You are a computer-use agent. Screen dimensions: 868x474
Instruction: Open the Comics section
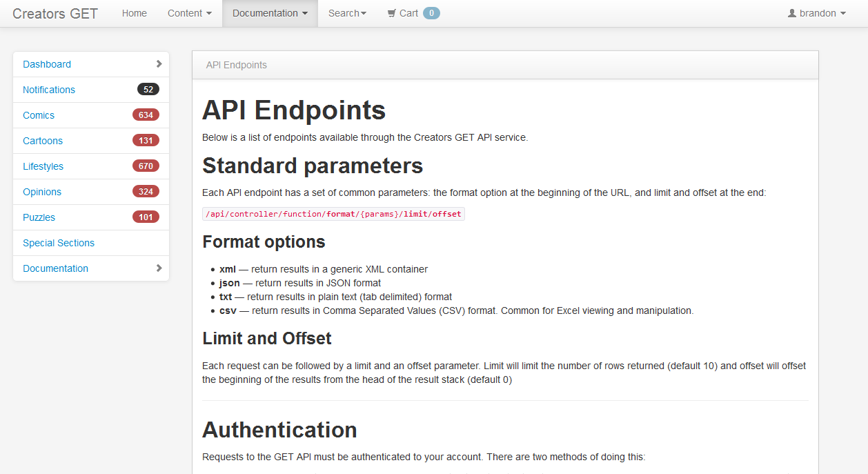coord(91,115)
